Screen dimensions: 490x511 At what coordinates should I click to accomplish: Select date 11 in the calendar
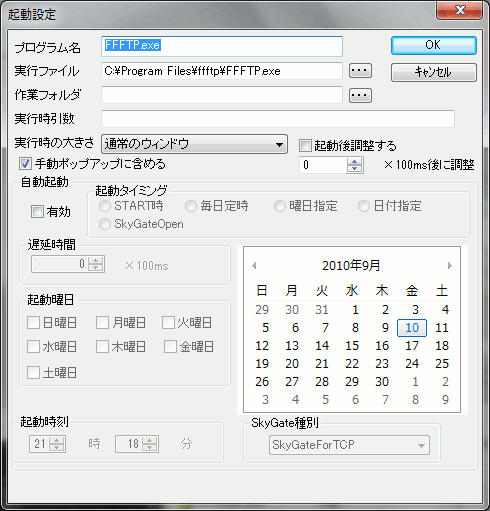click(442, 328)
